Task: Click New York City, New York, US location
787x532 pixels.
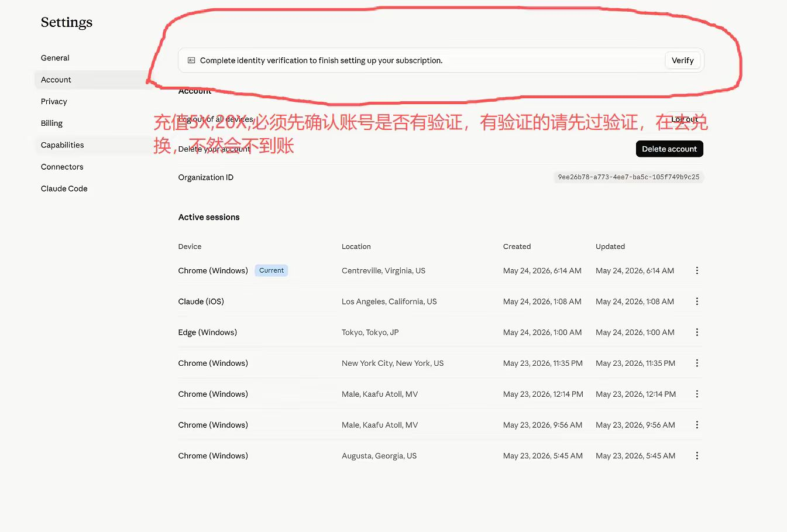Action: 393,363
